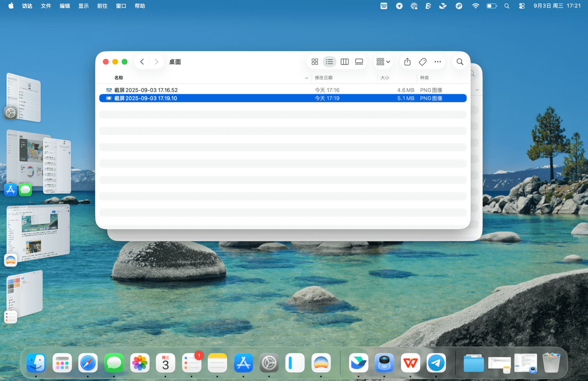Open the more actions ellipsis menu
This screenshot has height=381, width=588.
pos(437,62)
